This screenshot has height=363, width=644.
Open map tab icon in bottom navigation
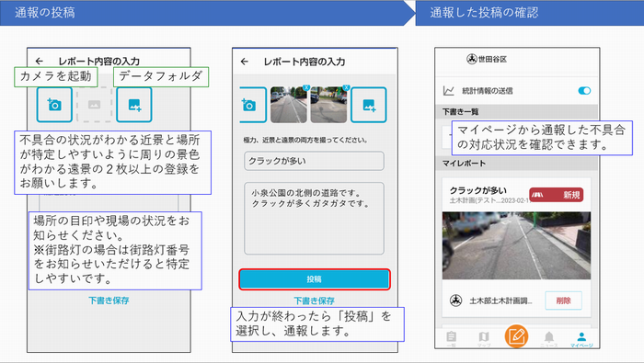[484, 337]
